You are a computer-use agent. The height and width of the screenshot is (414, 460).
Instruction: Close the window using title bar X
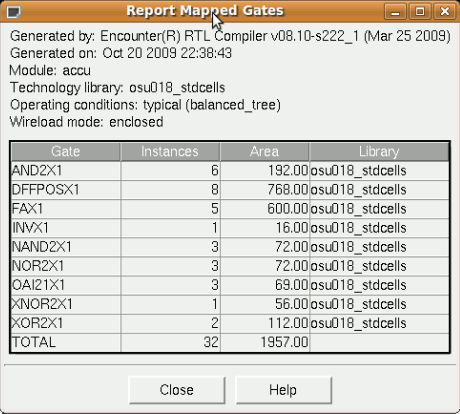tap(445, 12)
